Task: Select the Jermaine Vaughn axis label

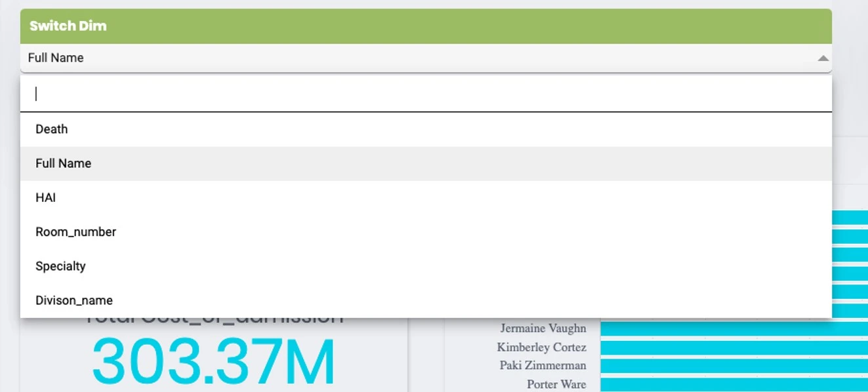Action: pos(543,328)
